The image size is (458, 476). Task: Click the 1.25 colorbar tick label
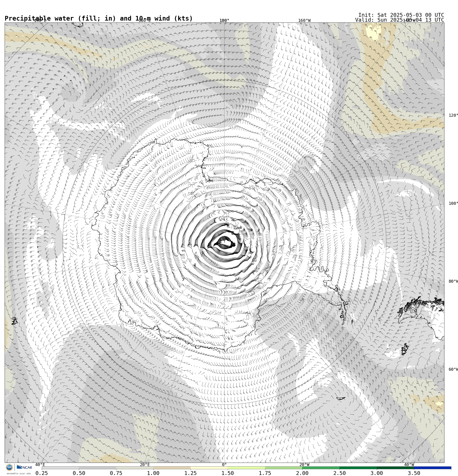click(191, 473)
